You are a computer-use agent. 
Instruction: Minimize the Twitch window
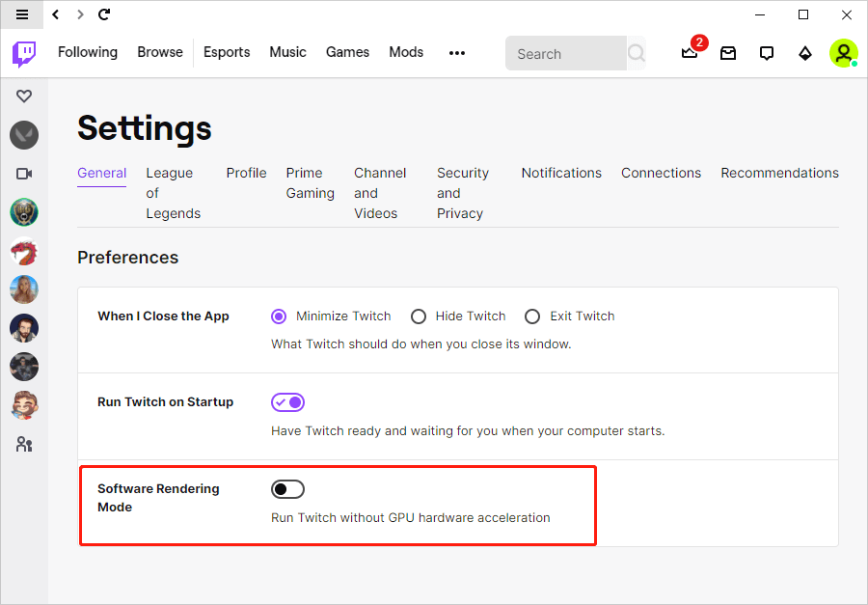[760, 15]
